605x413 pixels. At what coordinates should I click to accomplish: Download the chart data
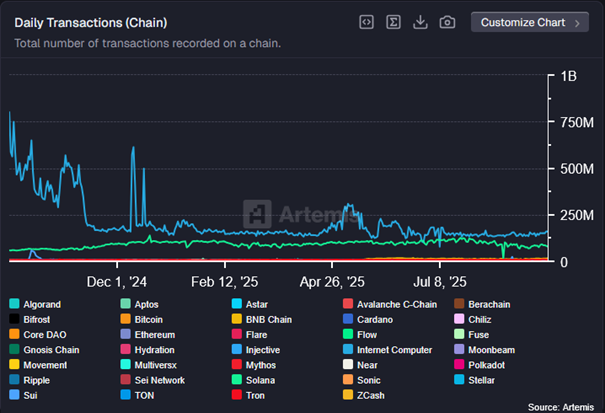click(x=420, y=22)
